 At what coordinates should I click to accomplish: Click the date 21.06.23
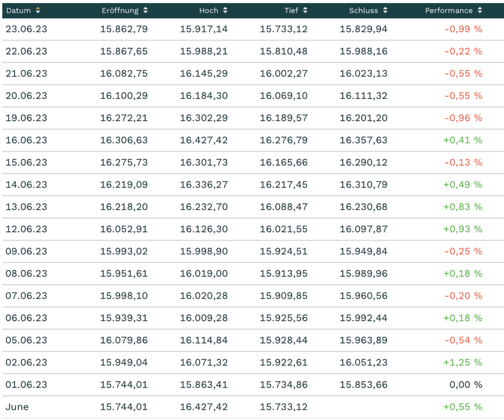[x=26, y=73]
